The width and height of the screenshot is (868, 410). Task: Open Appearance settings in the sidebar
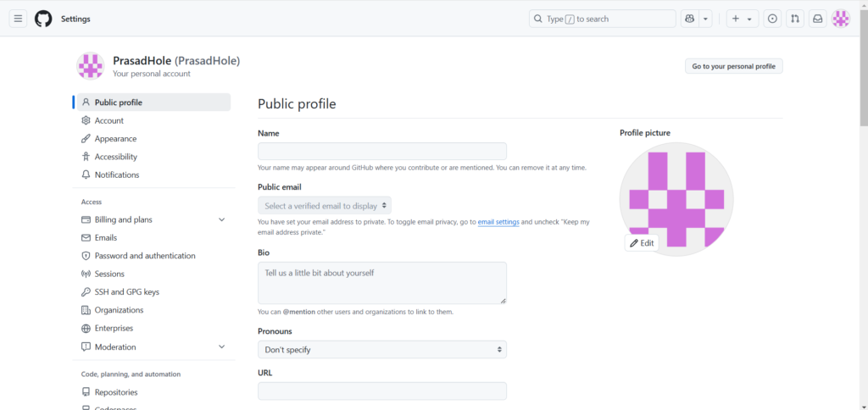coord(115,139)
